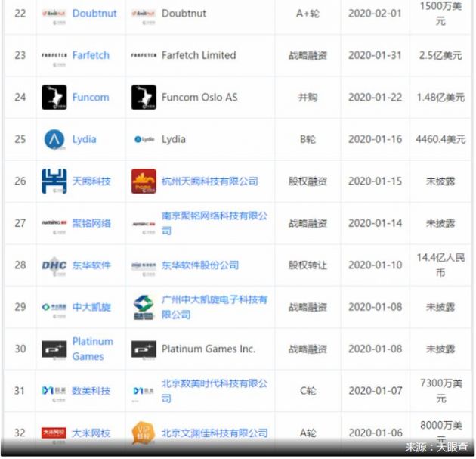Screen dimensions: 476x459
Task: Select the 1500万美元 amount cell
Action: pyautogui.click(x=440, y=14)
